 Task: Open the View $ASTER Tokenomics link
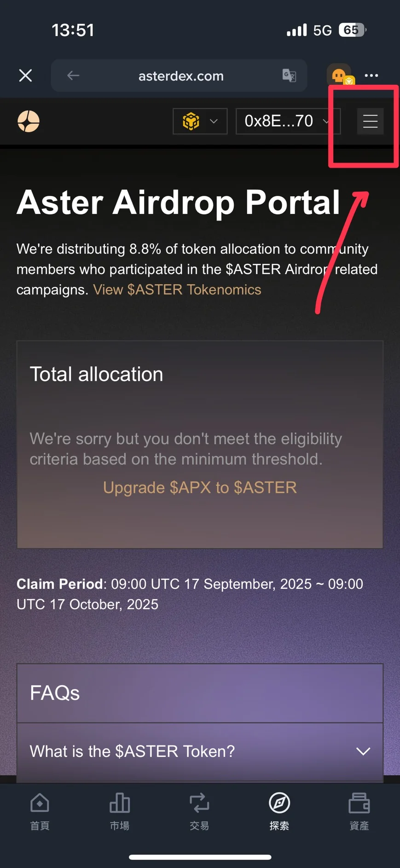177,290
